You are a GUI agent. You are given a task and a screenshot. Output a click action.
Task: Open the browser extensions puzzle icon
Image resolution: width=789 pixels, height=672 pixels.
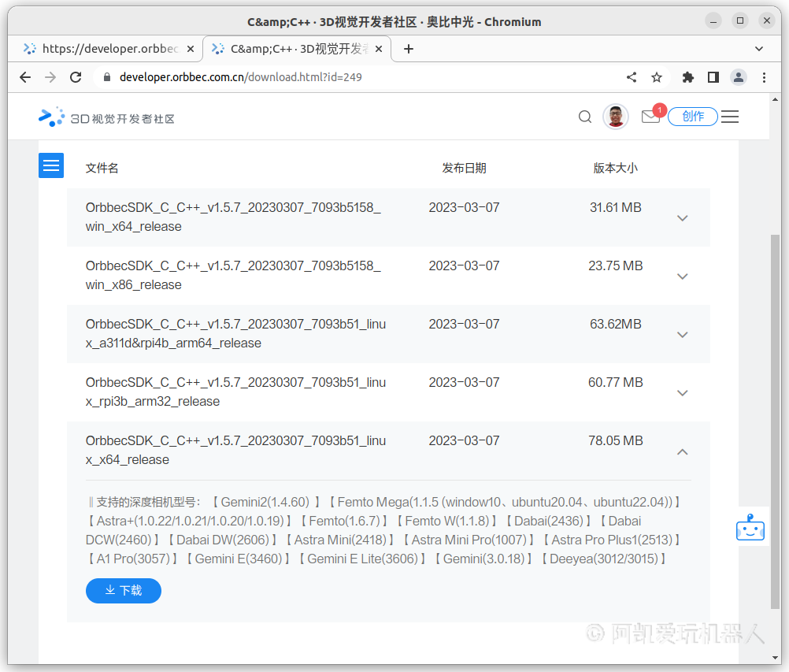coord(688,77)
